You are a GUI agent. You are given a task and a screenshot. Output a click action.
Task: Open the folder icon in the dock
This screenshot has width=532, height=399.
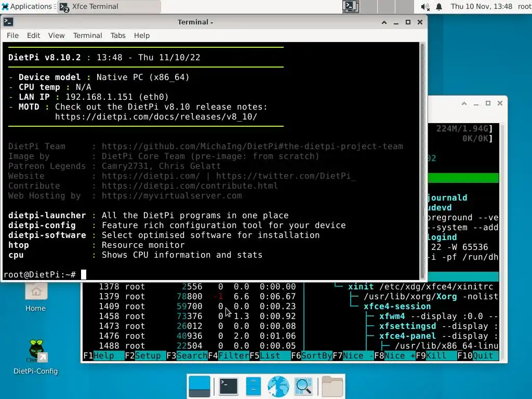(332, 387)
